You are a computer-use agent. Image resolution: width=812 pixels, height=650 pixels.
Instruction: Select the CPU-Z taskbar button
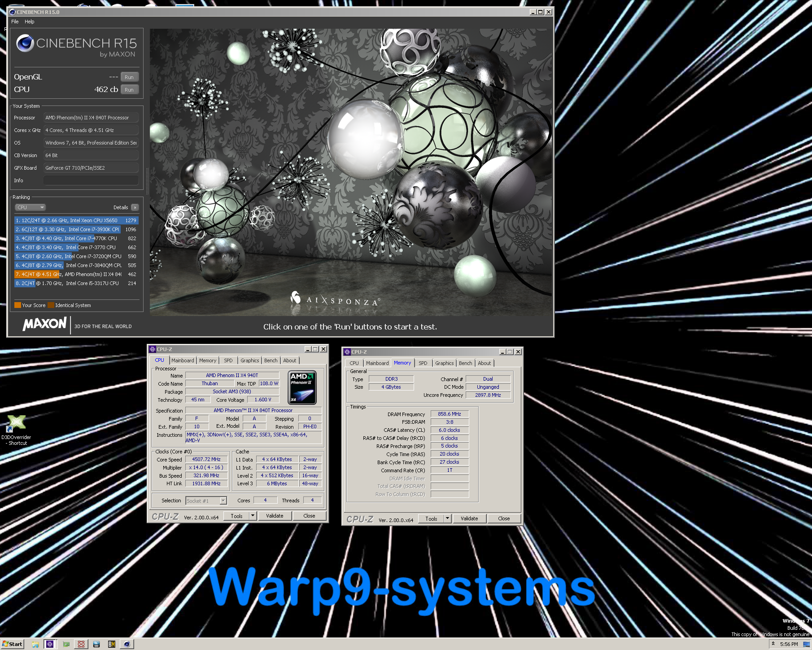pos(50,644)
